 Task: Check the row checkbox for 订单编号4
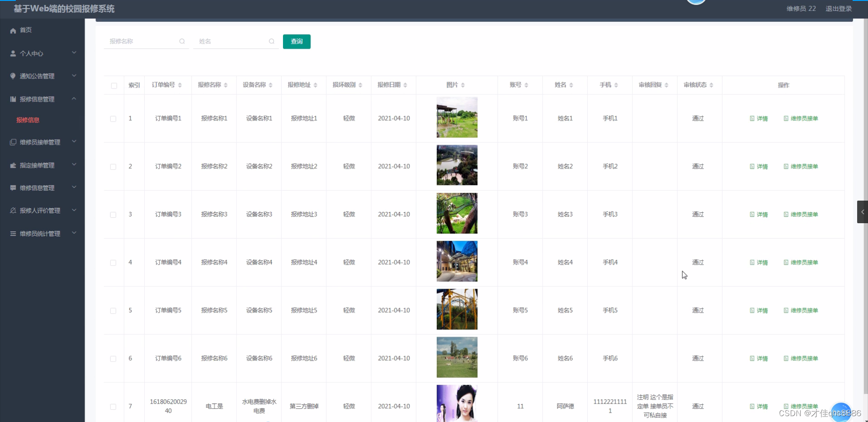pos(113,263)
